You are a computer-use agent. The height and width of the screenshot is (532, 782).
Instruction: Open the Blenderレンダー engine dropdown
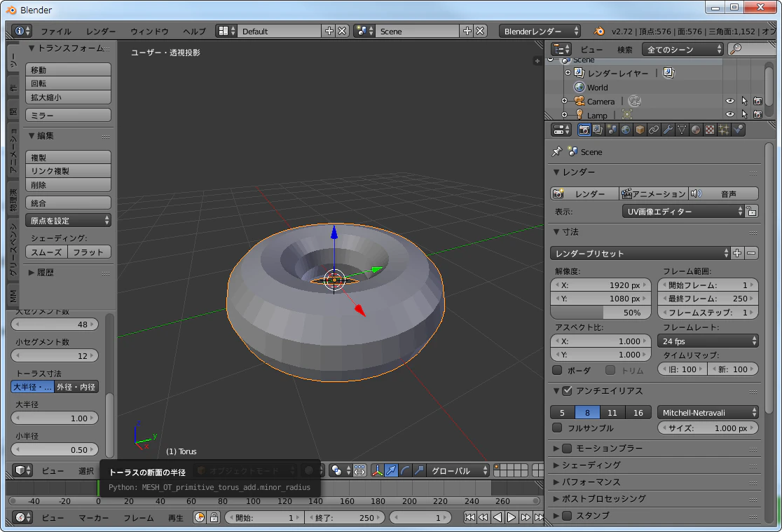[540, 31]
